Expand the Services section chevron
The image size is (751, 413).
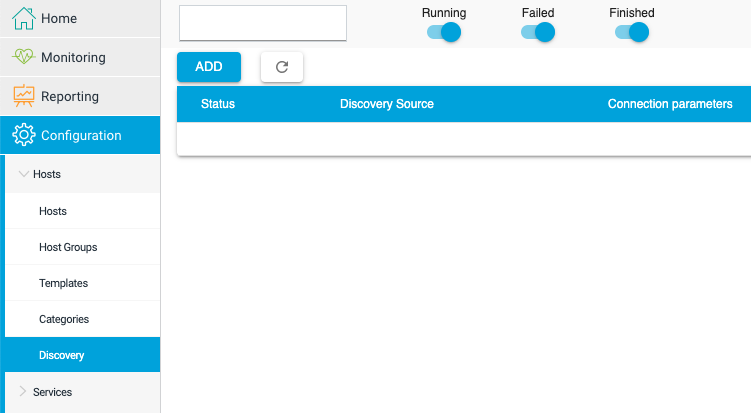(x=23, y=391)
